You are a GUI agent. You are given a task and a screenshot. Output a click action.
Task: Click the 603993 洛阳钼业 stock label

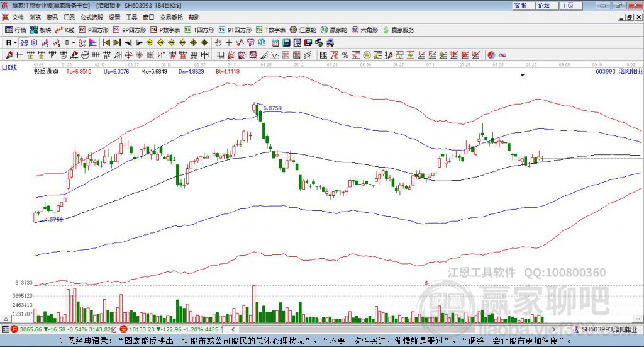click(x=619, y=72)
